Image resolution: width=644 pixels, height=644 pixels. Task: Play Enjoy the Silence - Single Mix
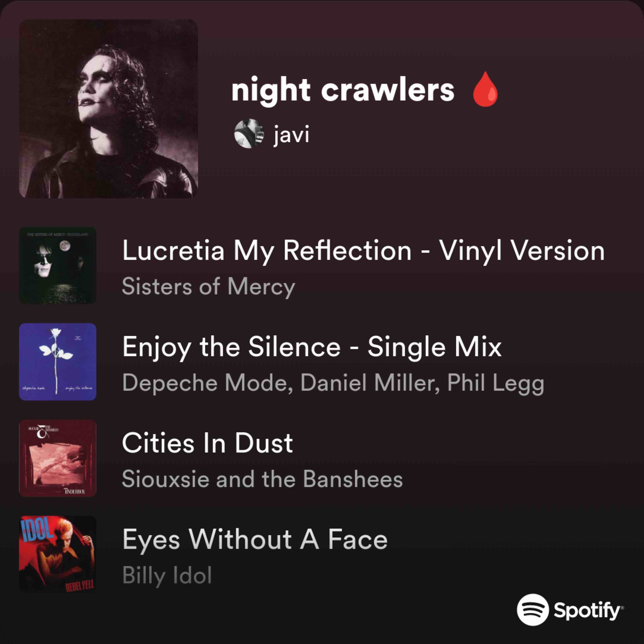pos(312,347)
